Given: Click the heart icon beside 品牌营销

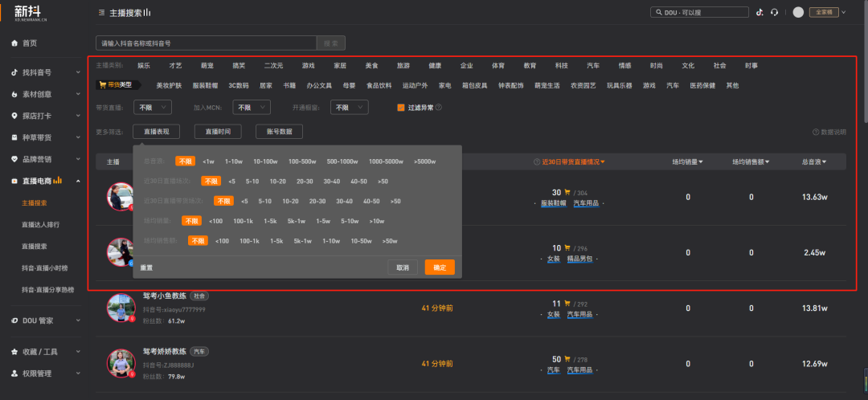Looking at the screenshot, I should [x=14, y=159].
